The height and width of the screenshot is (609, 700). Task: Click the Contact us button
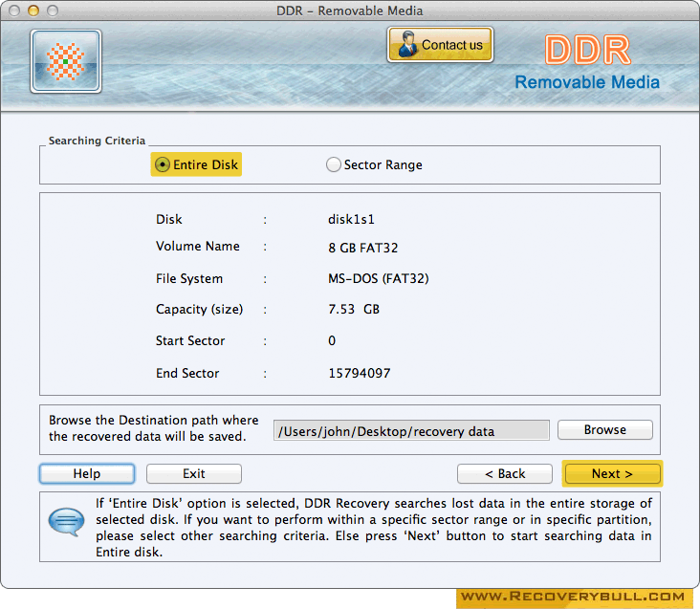tap(440, 45)
